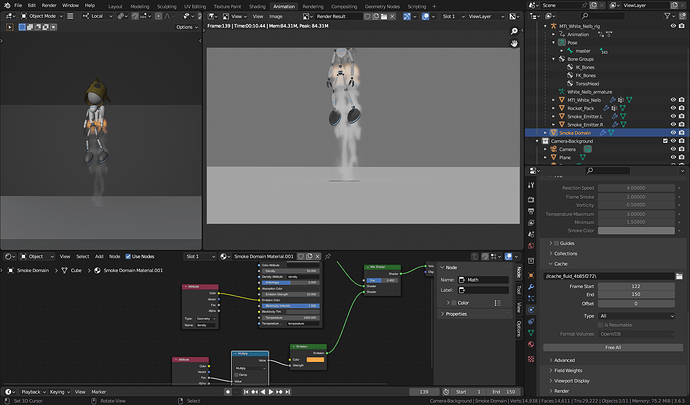
Task: Enable the Guides checkbox
Action: coord(556,243)
